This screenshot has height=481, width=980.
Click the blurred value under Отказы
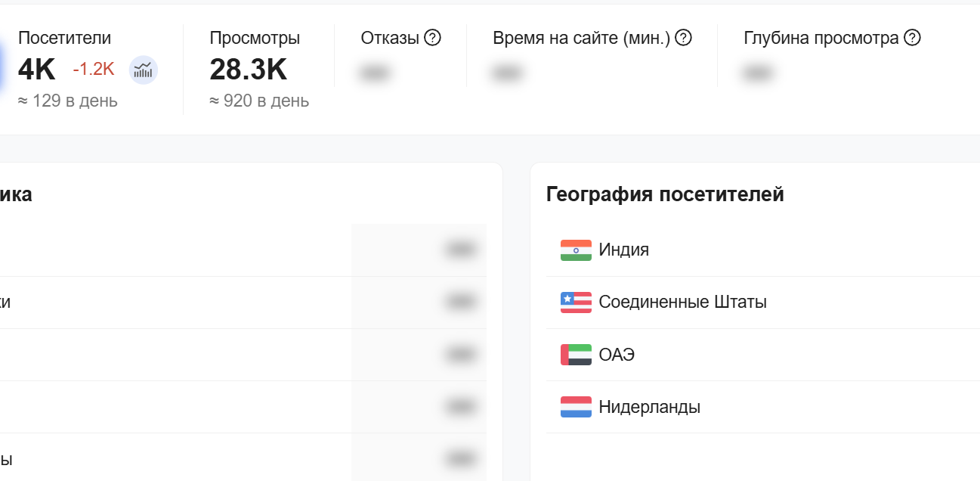click(x=376, y=73)
